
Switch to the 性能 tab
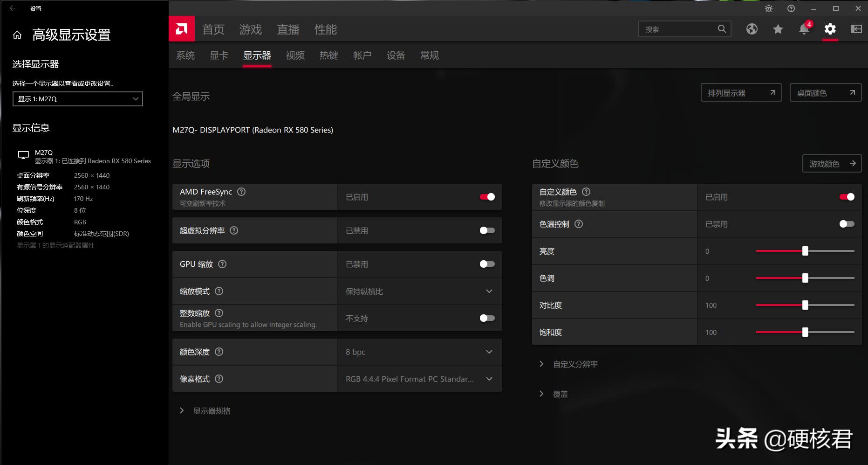click(326, 29)
